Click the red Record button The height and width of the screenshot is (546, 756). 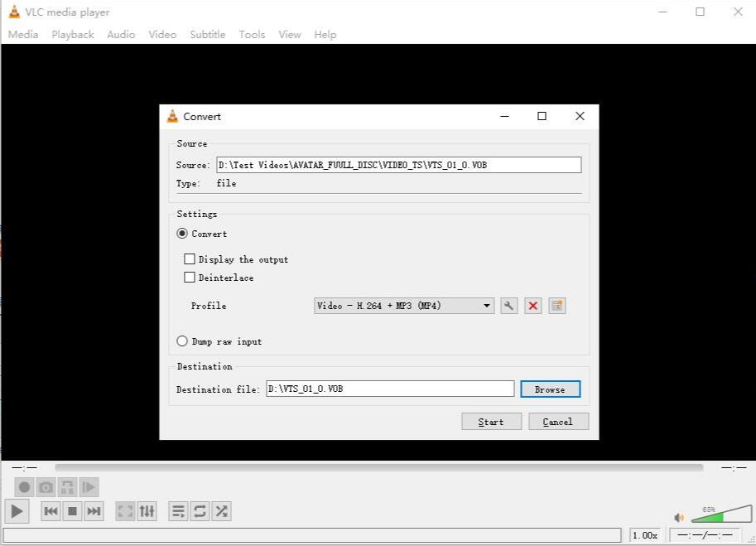[x=24, y=487]
